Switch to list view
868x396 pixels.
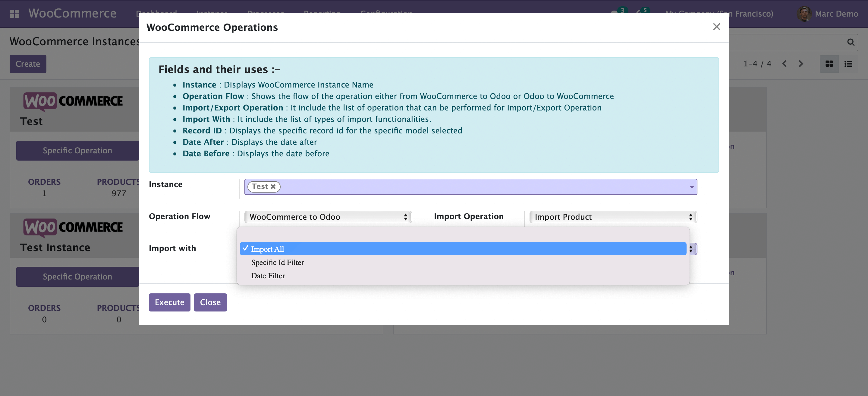848,64
